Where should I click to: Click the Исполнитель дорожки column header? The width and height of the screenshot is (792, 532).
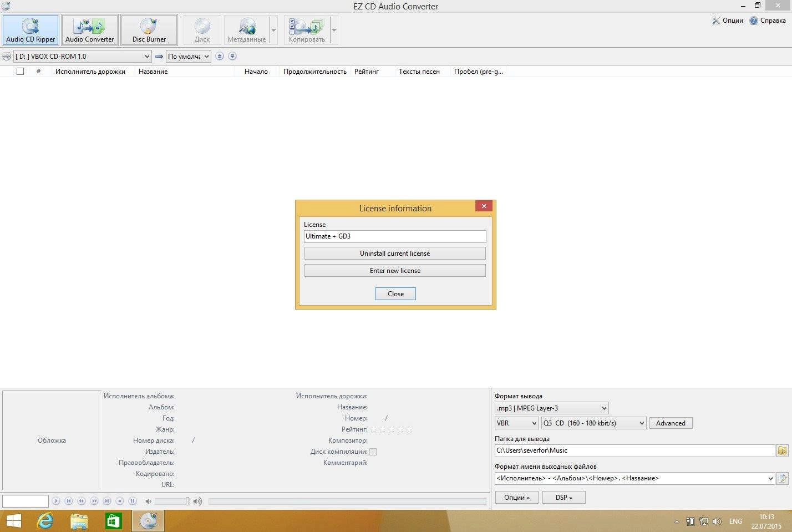click(x=90, y=71)
